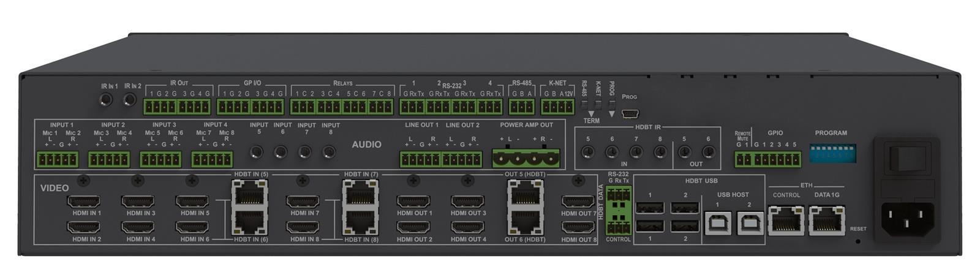Click the HDMI IN 5 port

tap(192, 202)
